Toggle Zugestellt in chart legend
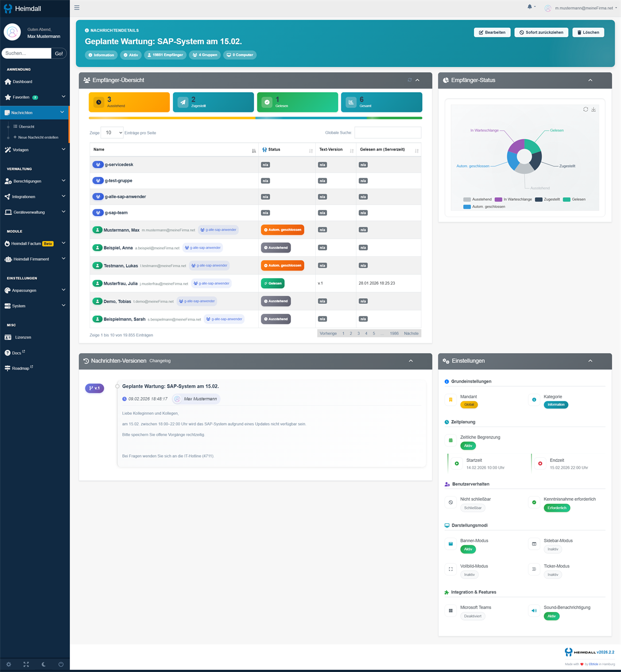Screen dimensions: 621x672 coord(548,199)
